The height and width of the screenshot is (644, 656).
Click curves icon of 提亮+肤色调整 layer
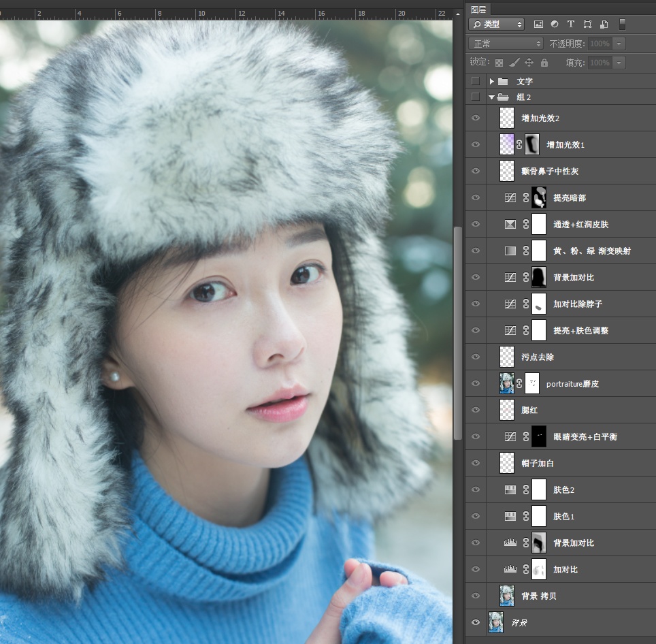(510, 330)
